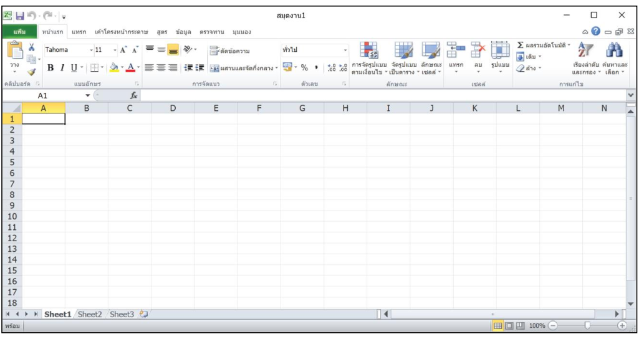Click the zoom slider handle in status bar
The width and height of the screenshot is (644, 339).
pyautogui.click(x=587, y=326)
